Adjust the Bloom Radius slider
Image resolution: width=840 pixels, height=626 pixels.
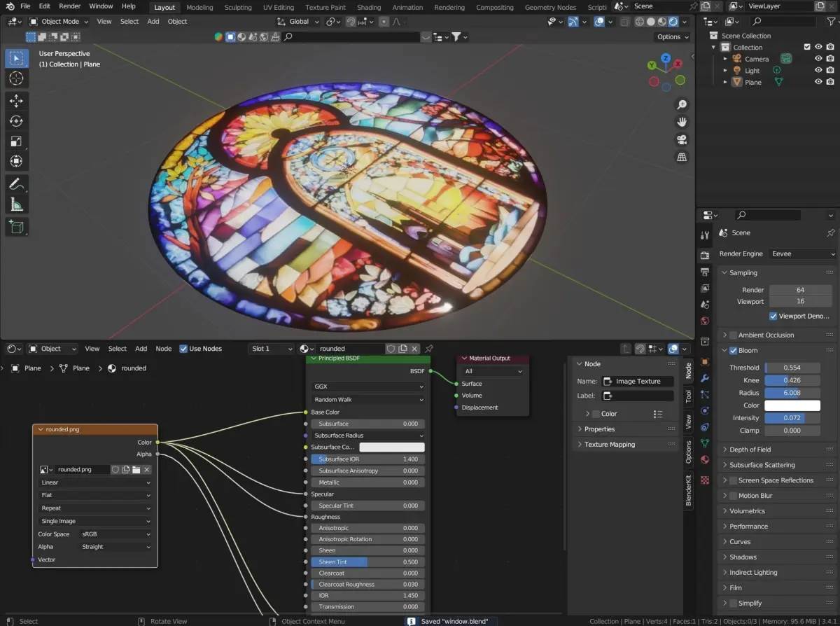[x=792, y=393]
